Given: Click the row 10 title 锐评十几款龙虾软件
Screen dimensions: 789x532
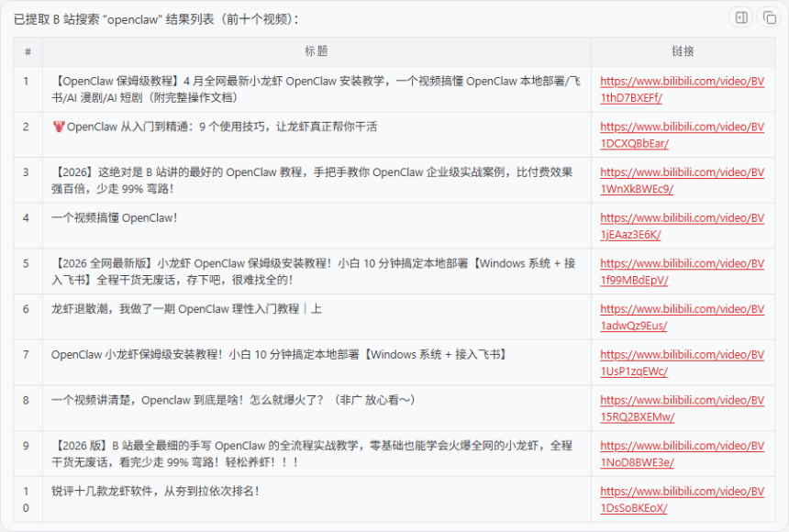Looking at the screenshot, I should click(156, 491).
